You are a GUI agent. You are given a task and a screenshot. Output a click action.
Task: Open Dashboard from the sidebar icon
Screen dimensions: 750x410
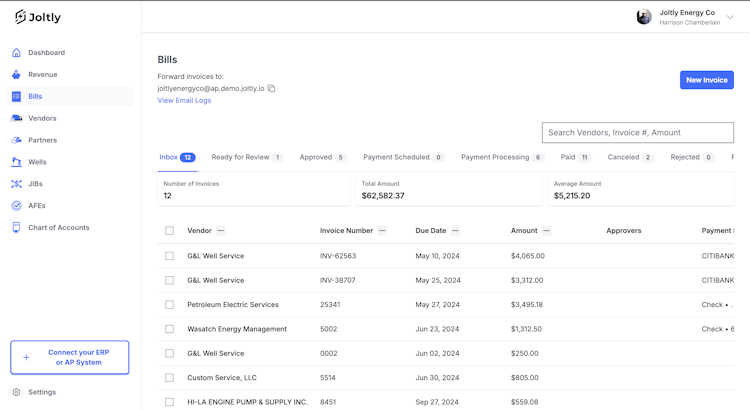tap(16, 53)
